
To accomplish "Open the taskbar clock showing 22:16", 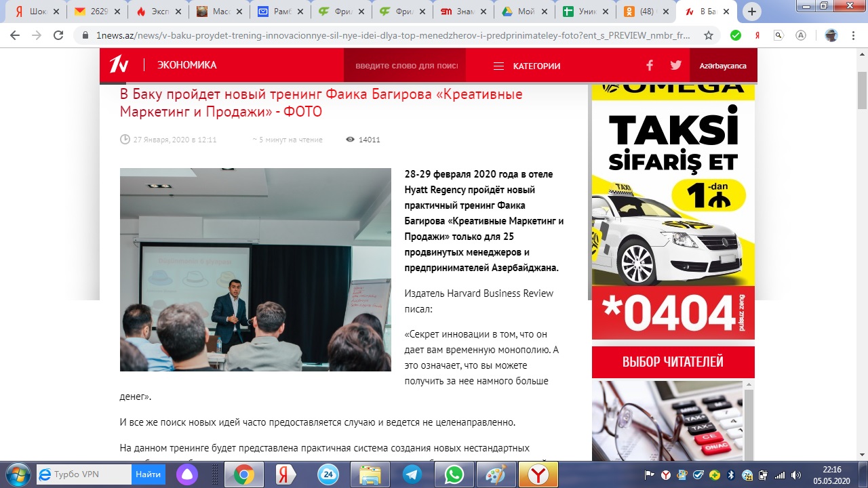I will coord(831,474).
